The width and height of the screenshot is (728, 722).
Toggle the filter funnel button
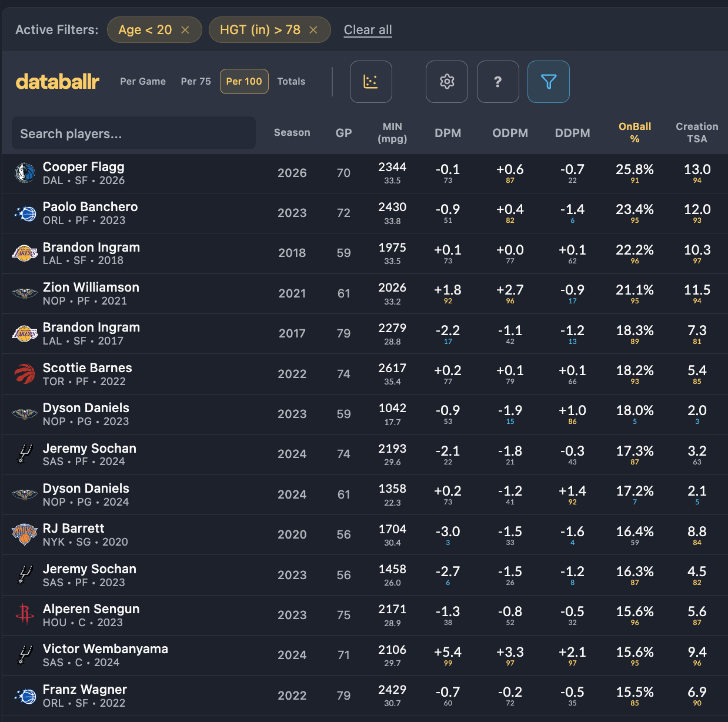548,82
